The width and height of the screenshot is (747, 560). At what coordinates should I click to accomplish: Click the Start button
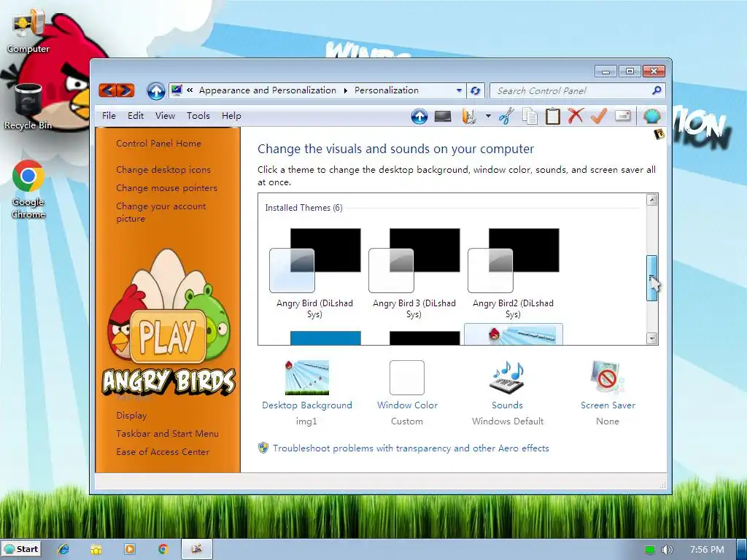[21, 549]
